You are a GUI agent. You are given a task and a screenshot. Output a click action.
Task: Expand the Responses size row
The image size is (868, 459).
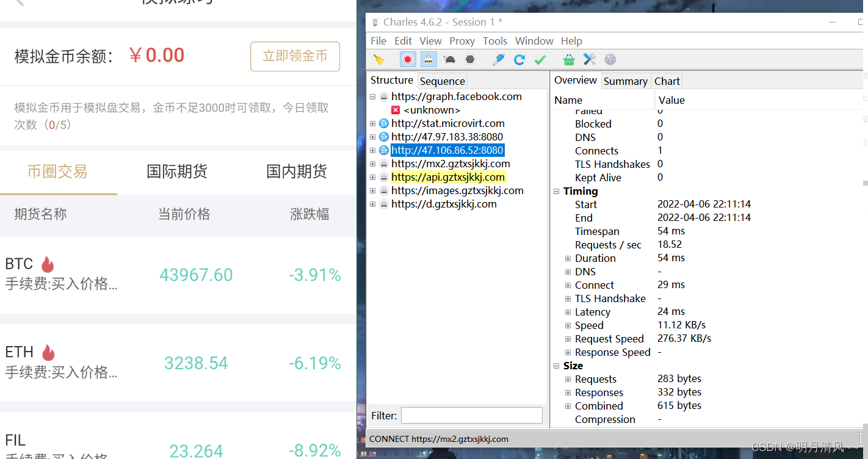[568, 392]
